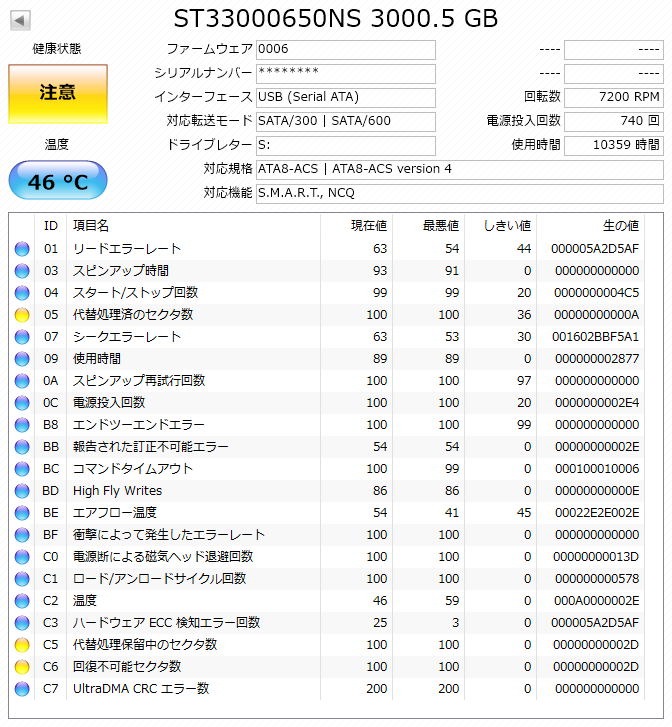Click the blue status icon for ID 01
The height and width of the screenshot is (727, 672).
tap(22, 249)
